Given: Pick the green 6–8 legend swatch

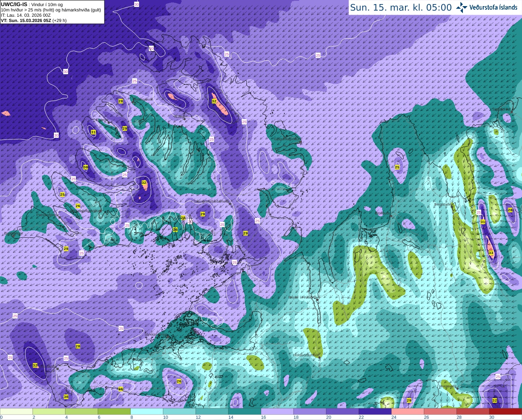Looking at the screenshot, I should 114,411.
